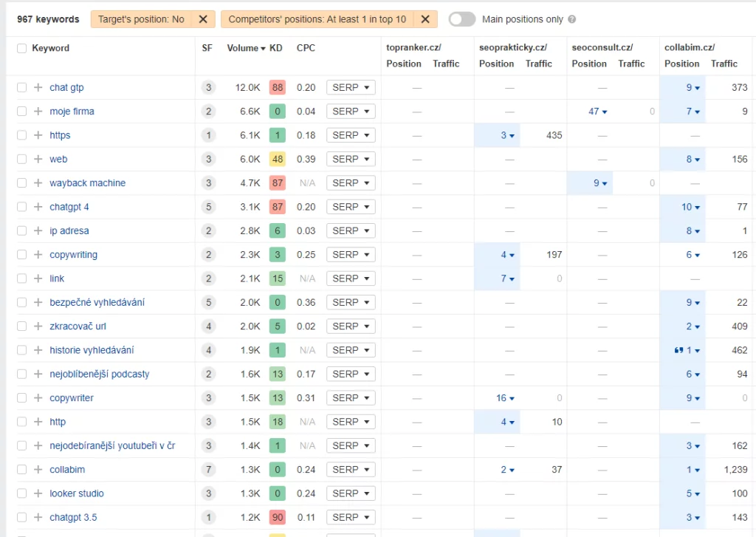
Task: Click the red KD 88 badge
Action: pyautogui.click(x=278, y=87)
